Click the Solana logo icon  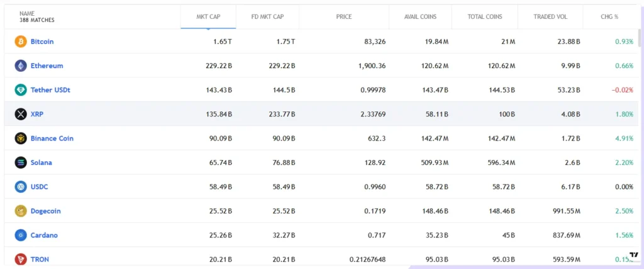point(21,163)
